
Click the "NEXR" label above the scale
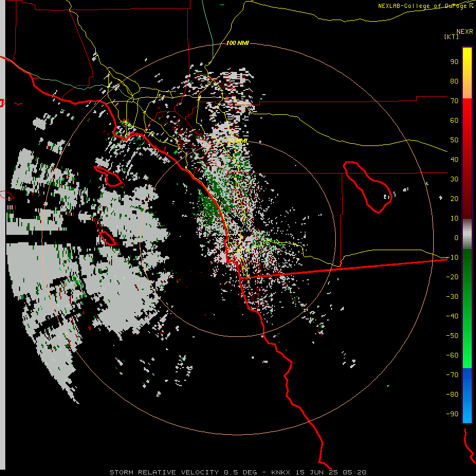(x=464, y=32)
